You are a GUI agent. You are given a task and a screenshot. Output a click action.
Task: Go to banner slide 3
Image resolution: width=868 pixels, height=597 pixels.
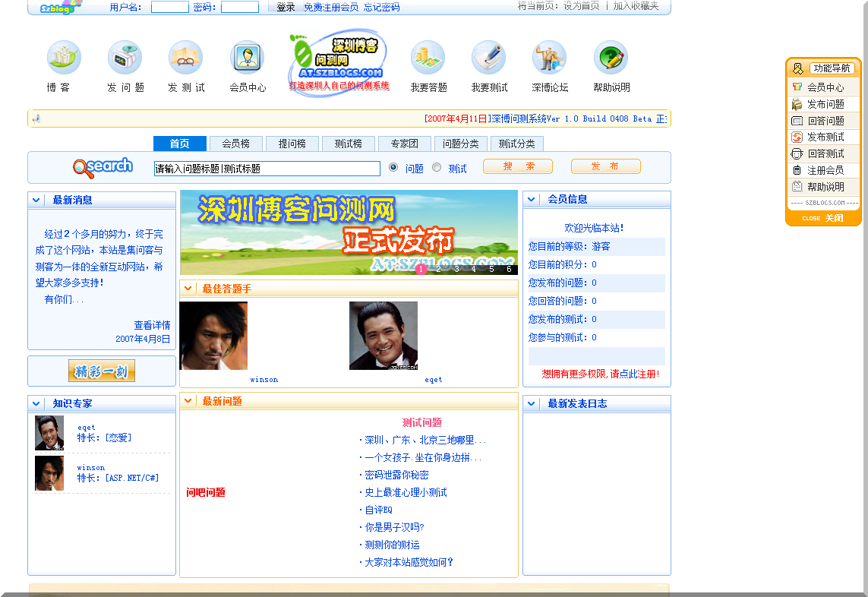tap(456, 269)
